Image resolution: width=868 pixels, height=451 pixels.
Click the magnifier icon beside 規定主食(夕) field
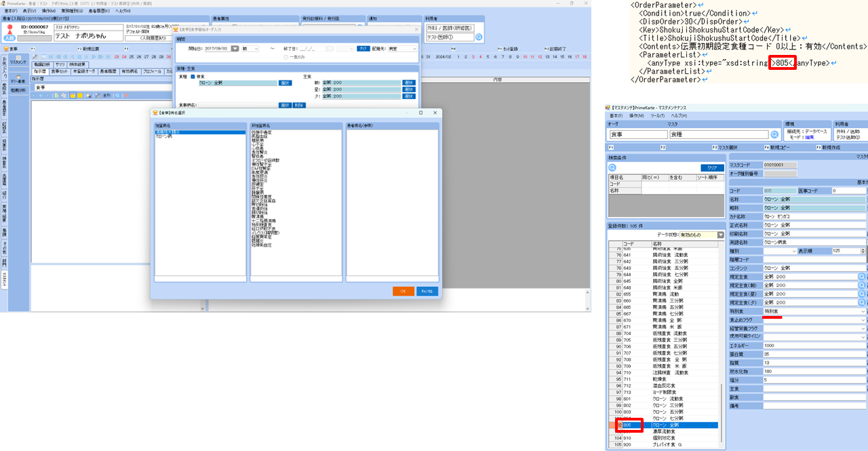coord(863,302)
